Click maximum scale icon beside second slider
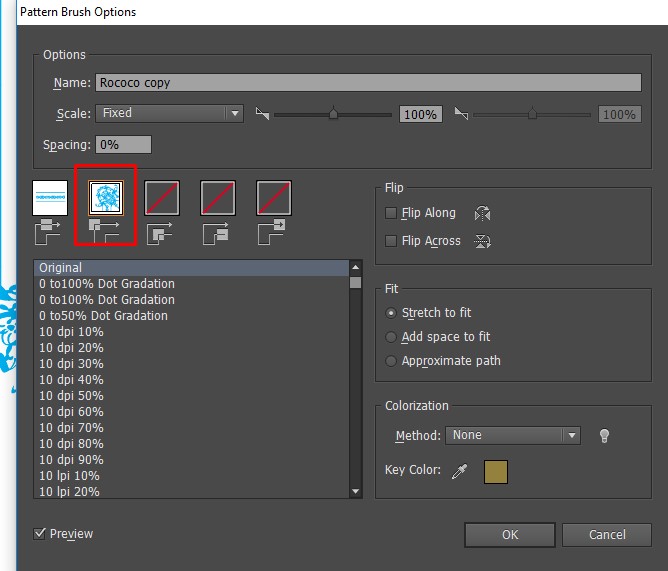The image size is (668, 571). (461, 114)
